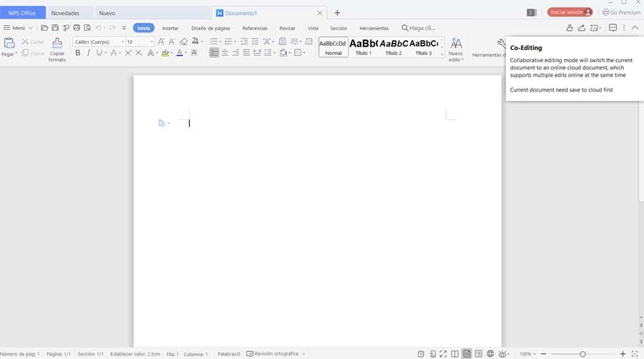Image resolution: width=644 pixels, height=359 pixels.
Task: Open print preview icon
Action: [x=87, y=28]
